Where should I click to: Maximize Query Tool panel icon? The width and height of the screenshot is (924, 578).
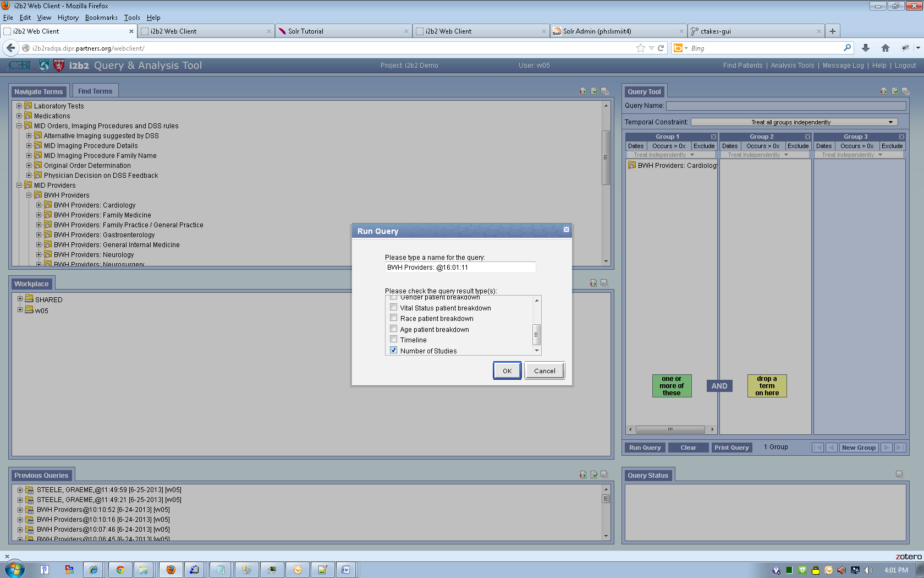coord(905,91)
